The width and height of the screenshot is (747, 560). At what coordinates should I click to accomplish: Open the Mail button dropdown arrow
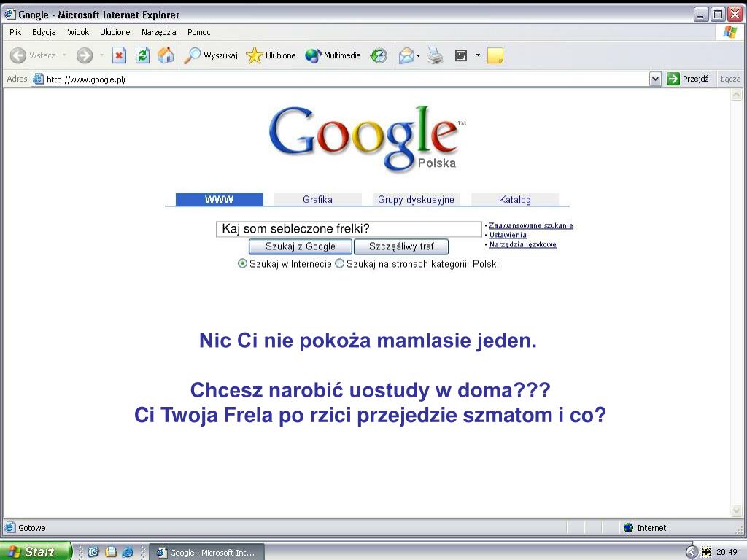(x=418, y=55)
